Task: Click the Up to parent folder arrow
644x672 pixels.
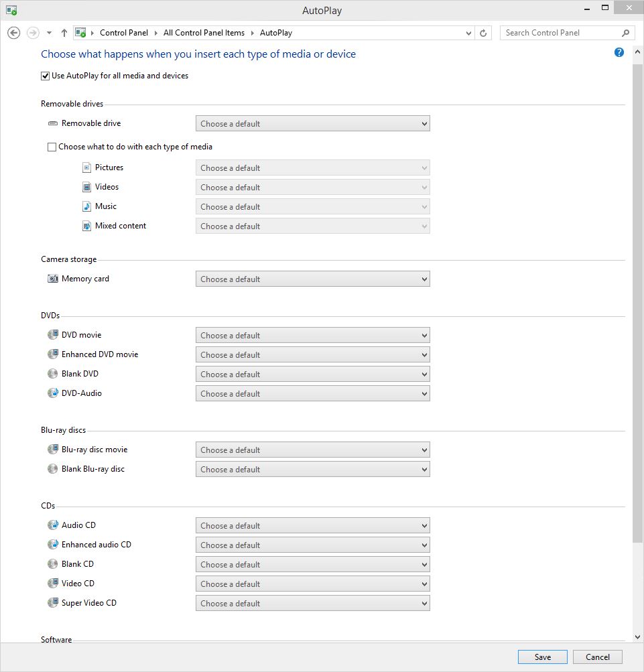Action: 64,33
